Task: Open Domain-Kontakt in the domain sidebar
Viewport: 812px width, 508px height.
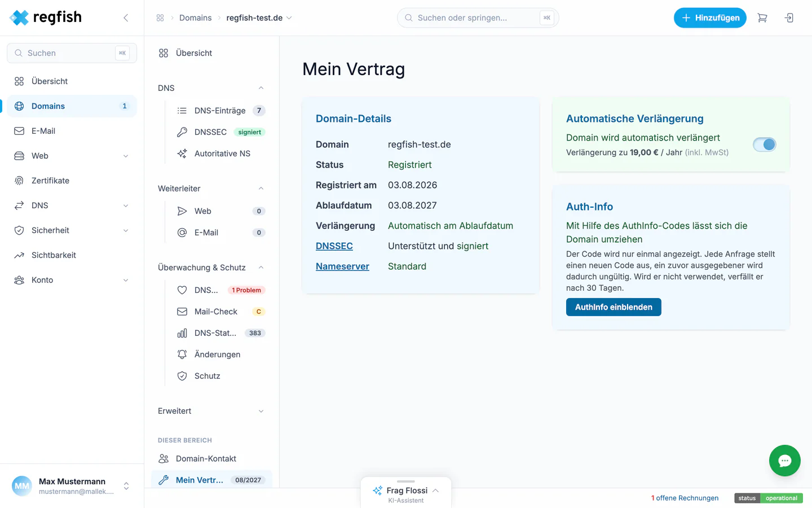Action: coord(211,458)
